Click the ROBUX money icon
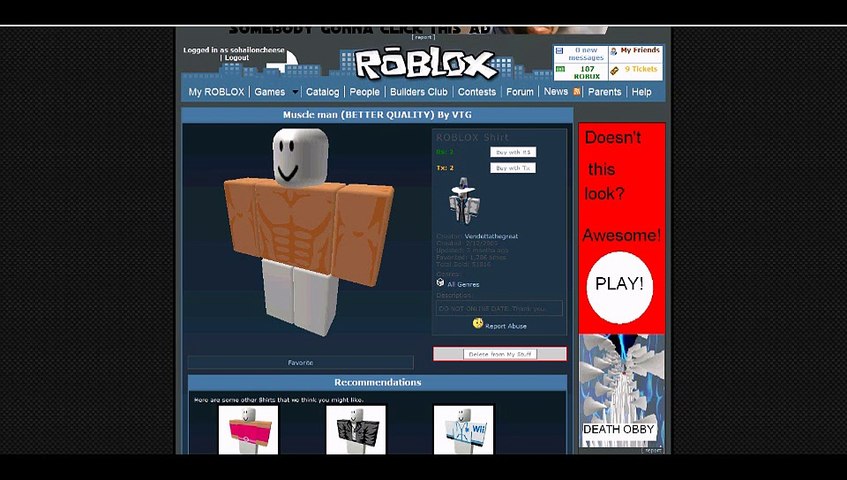Image resolution: width=847 pixels, height=480 pixels. [x=560, y=69]
